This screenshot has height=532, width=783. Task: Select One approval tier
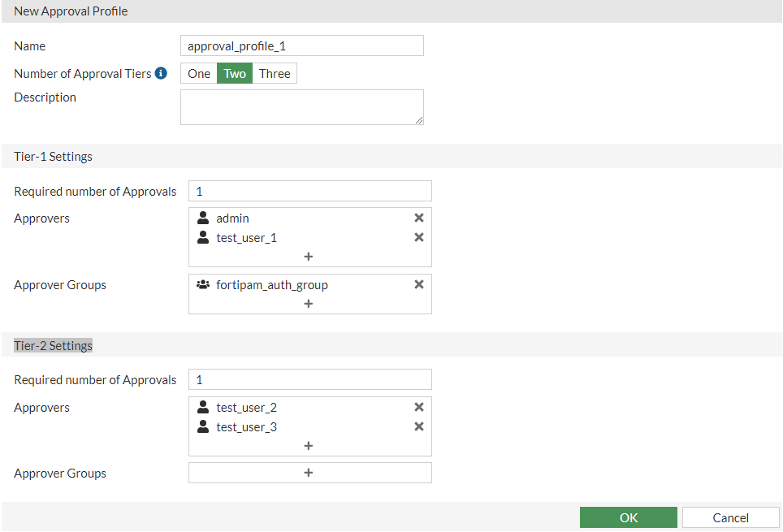199,74
